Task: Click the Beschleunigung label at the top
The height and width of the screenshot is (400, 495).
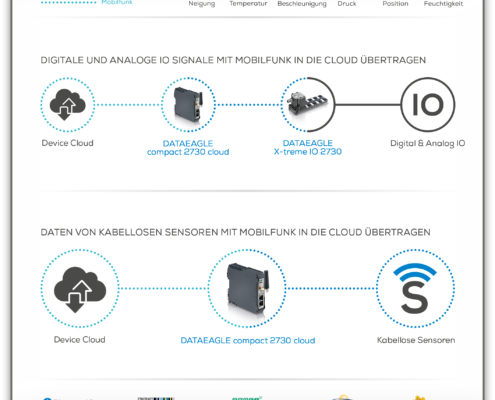Action: pyautogui.click(x=302, y=4)
